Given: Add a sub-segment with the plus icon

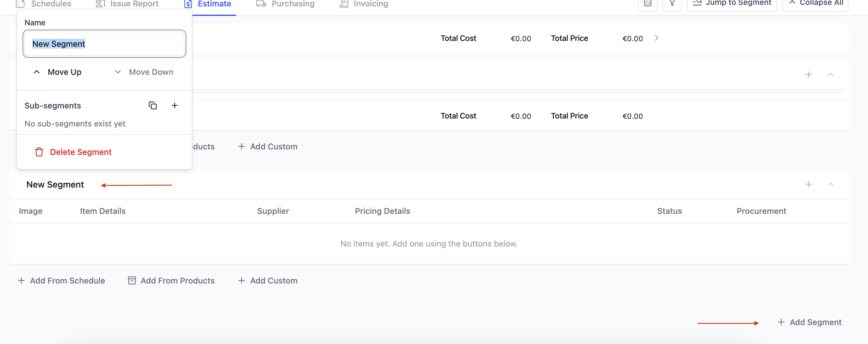Looking at the screenshot, I should 174,105.
